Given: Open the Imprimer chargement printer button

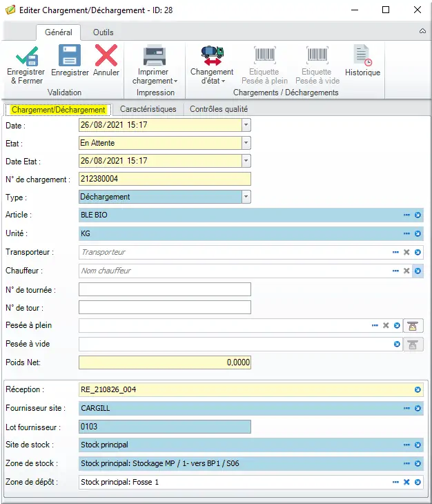Looking at the screenshot, I should (x=155, y=65).
